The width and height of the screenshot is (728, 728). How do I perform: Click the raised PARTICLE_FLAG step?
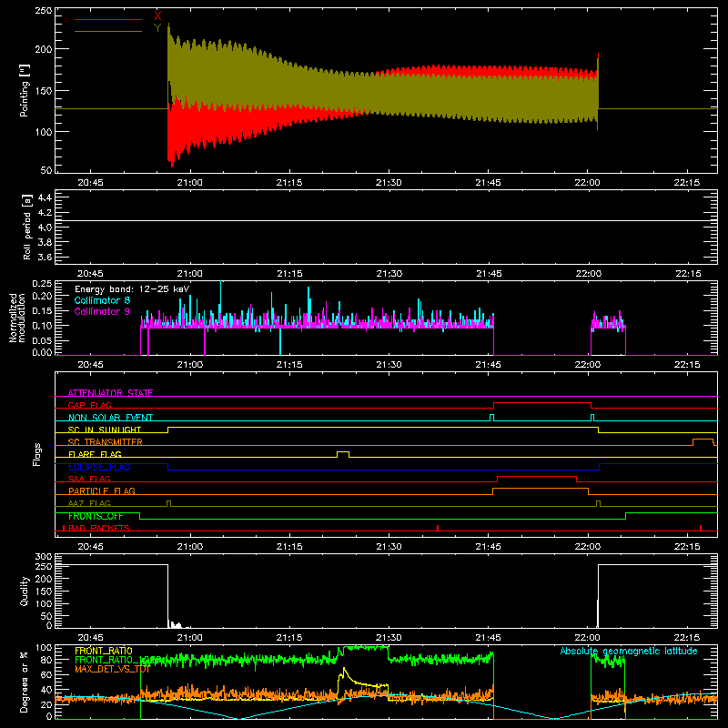tap(541, 489)
